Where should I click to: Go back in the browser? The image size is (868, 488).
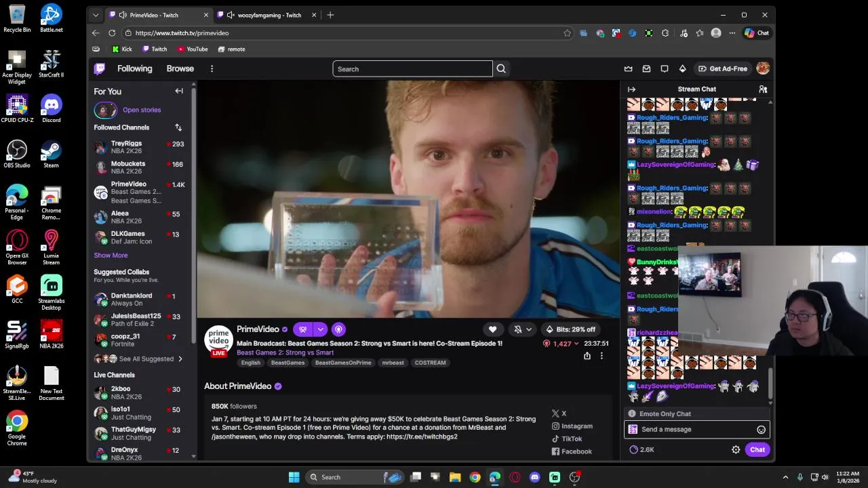(96, 33)
